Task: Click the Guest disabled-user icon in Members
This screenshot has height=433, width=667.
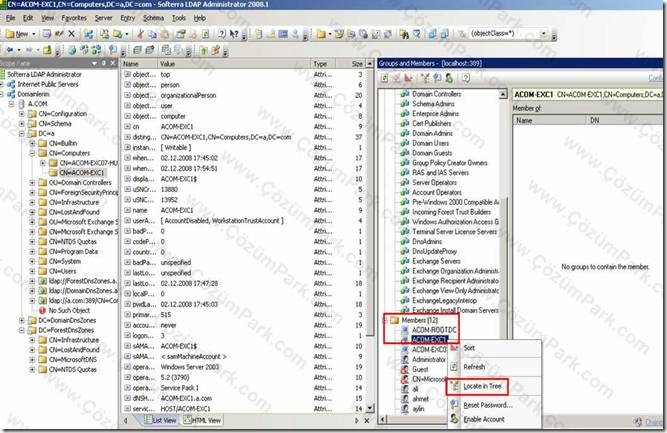Action: coord(405,370)
